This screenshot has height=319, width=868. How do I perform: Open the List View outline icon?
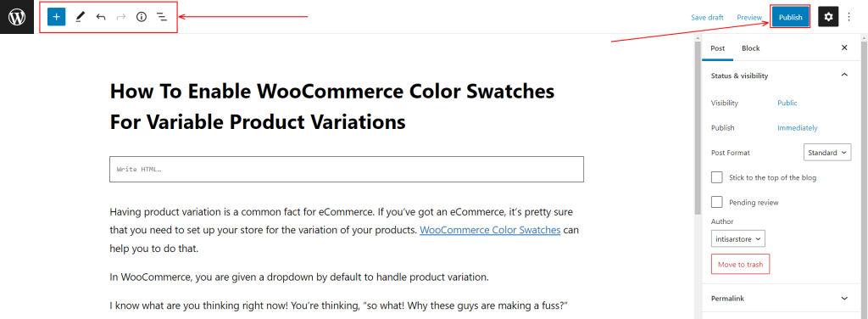(162, 17)
